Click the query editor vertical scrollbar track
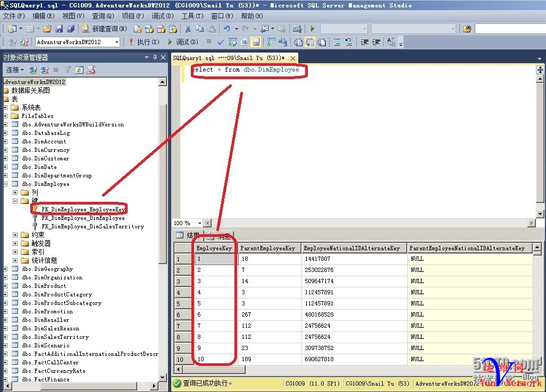 point(540,146)
